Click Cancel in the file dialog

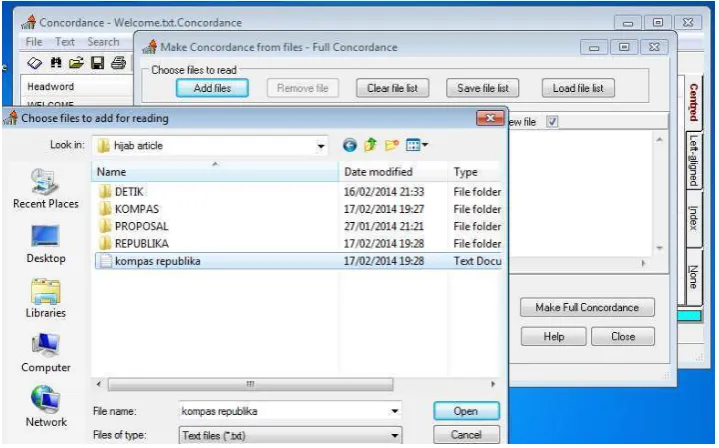coord(466,435)
